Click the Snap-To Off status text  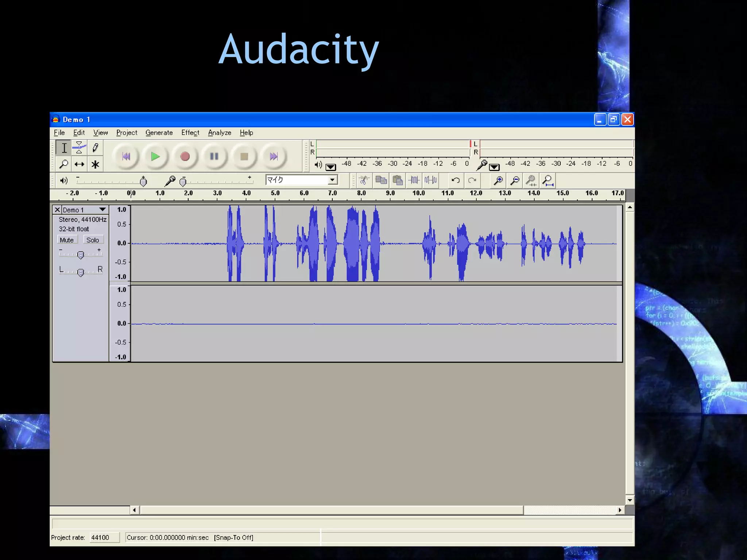pos(233,537)
